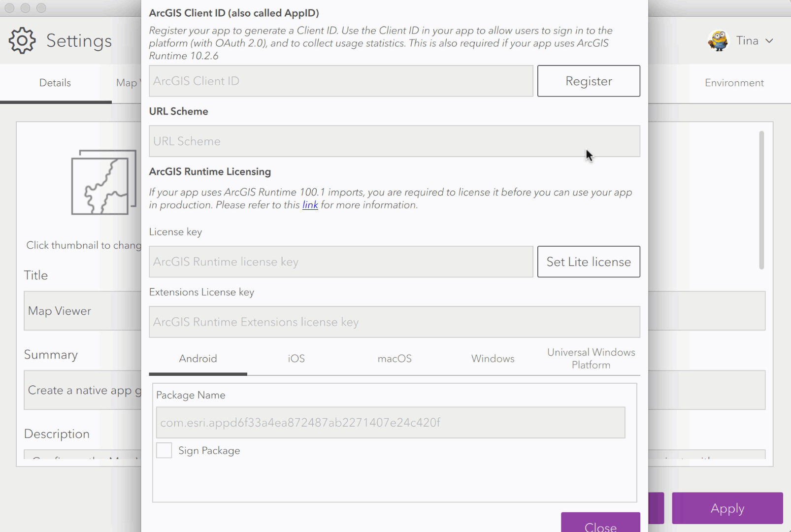Enable the Sign Package checkbox
This screenshot has width=791, height=532.
click(164, 450)
